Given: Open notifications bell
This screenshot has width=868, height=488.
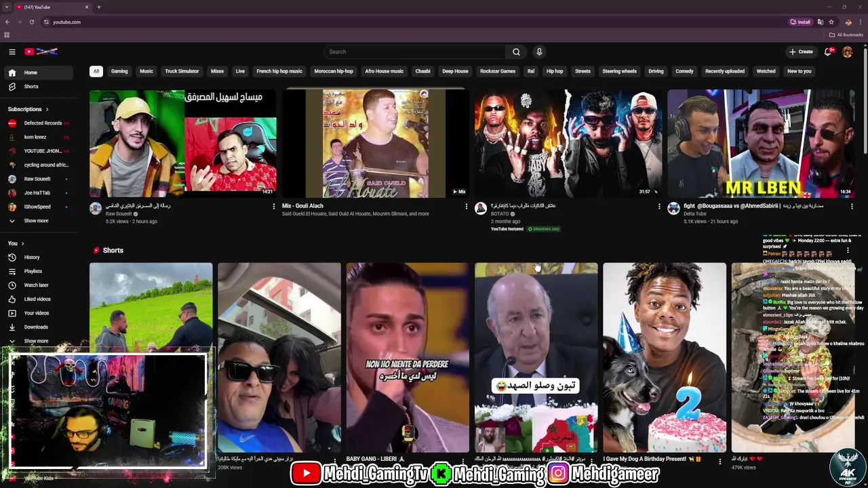Looking at the screenshot, I should (828, 52).
